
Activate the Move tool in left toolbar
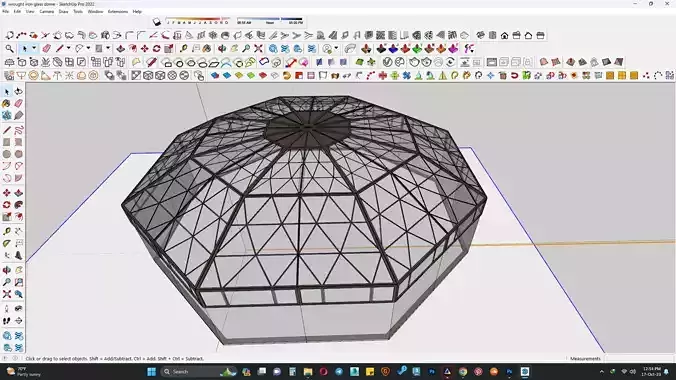click(6, 193)
